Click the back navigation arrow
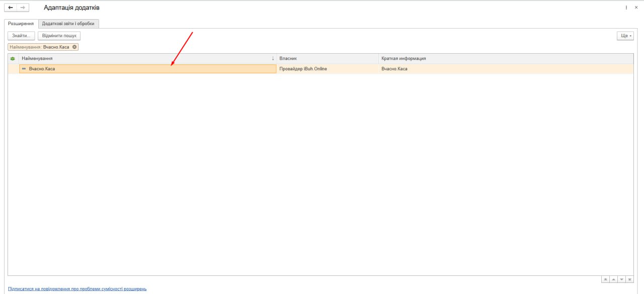Screen dimensions: 644x294 [11, 8]
